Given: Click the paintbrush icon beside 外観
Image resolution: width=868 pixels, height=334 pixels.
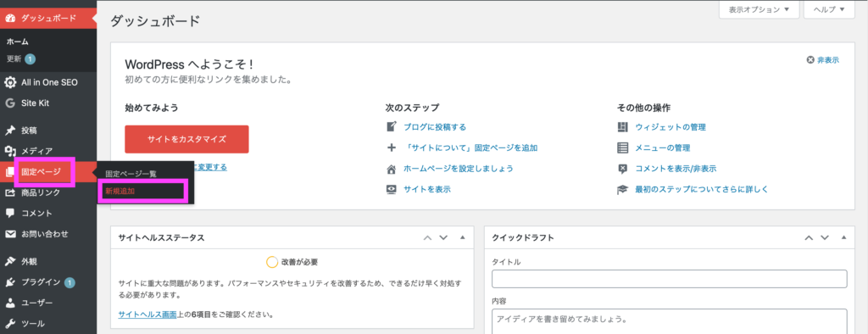Looking at the screenshot, I should 10,261.
